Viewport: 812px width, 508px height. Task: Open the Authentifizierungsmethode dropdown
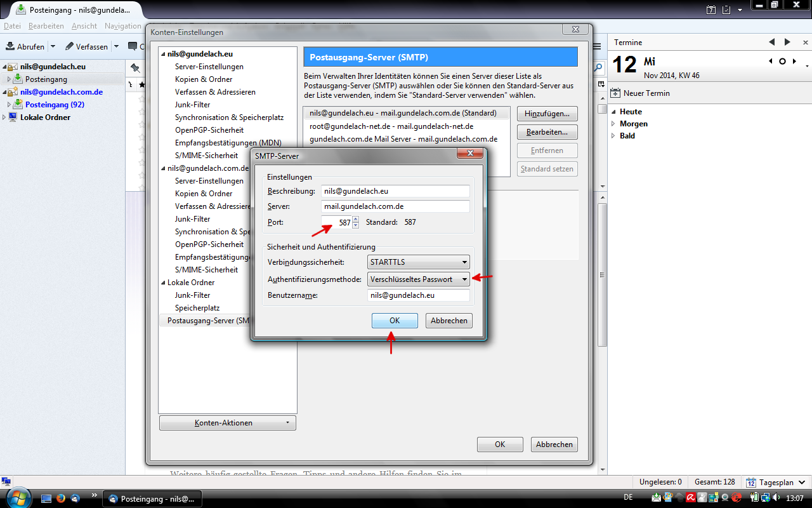click(419, 279)
